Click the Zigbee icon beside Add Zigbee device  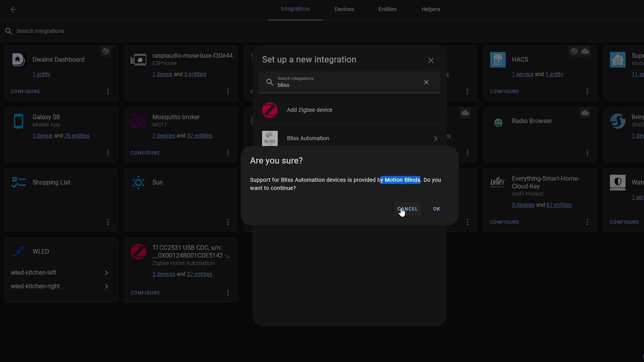point(270,110)
